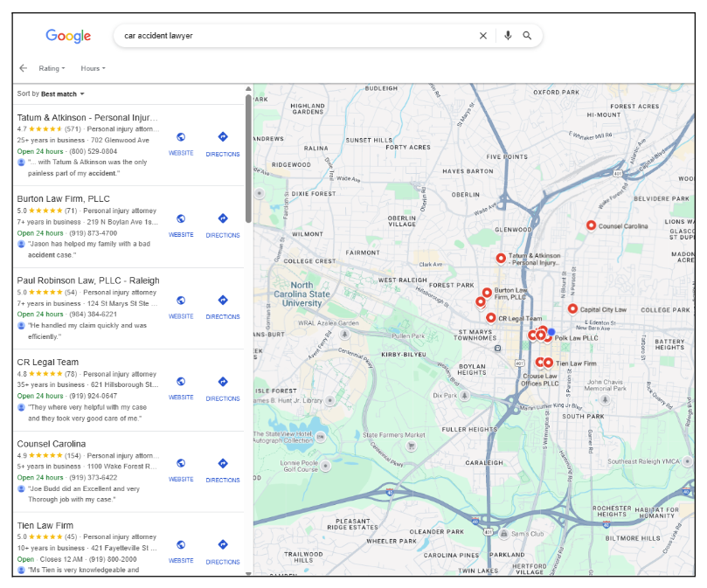Go back using the left arrow icon
The width and height of the screenshot is (707, 588).
(24, 68)
